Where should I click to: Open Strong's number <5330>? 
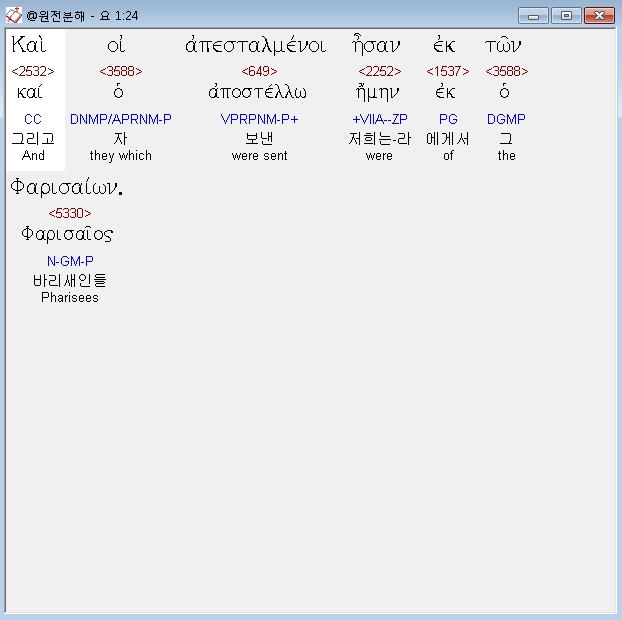[x=70, y=213]
